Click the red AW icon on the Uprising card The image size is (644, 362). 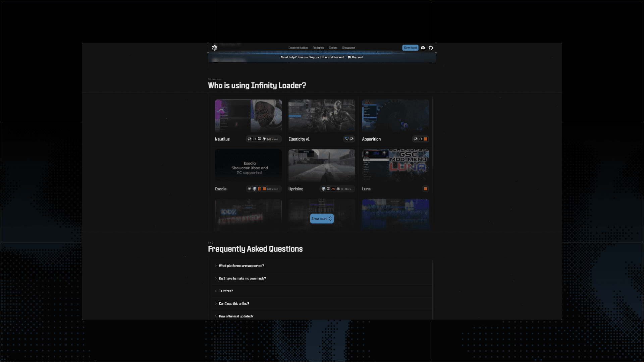[x=333, y=189]
